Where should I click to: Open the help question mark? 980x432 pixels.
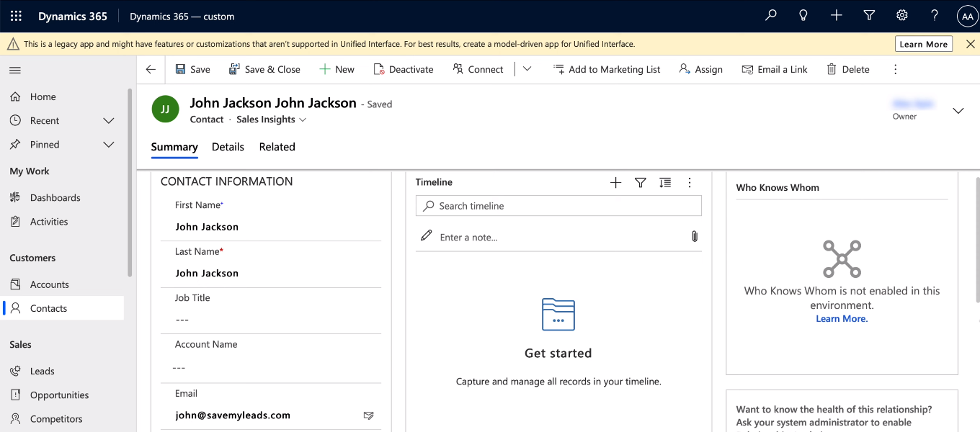pyautogui.click(x=935, y=15)
